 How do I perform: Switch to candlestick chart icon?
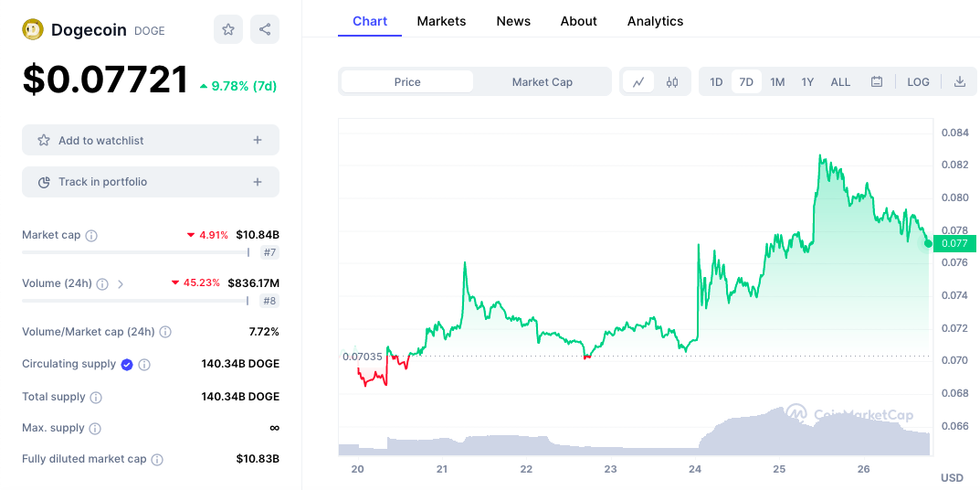(x=673, y=82)
